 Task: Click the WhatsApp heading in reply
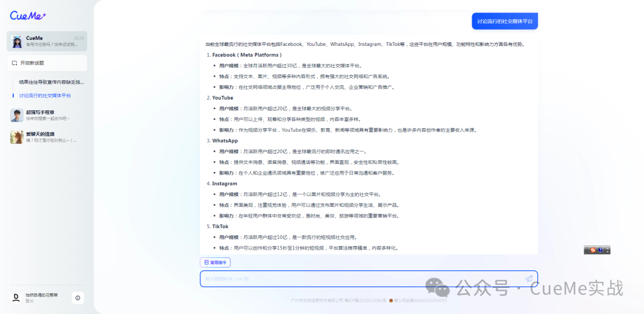point(225,141)
